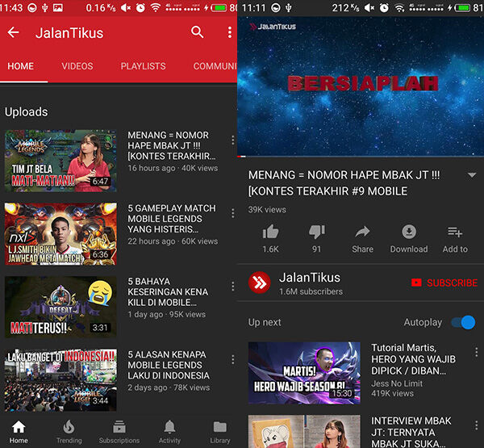Viewport: 484px width, 448px height.
Task: Tap the muted speaker icon in left status bar
Action: point(126,8)
